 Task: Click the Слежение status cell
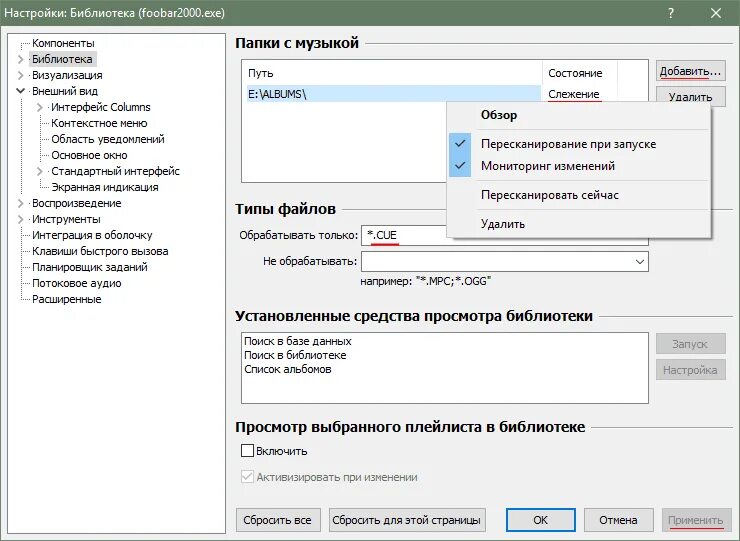point(573,94)
